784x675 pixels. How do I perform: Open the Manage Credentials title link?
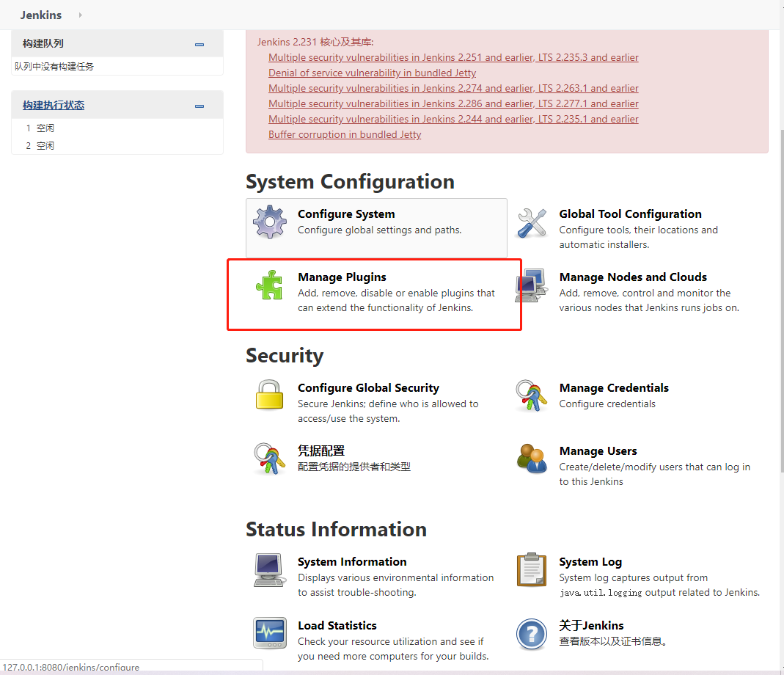[x=614, y=388]
